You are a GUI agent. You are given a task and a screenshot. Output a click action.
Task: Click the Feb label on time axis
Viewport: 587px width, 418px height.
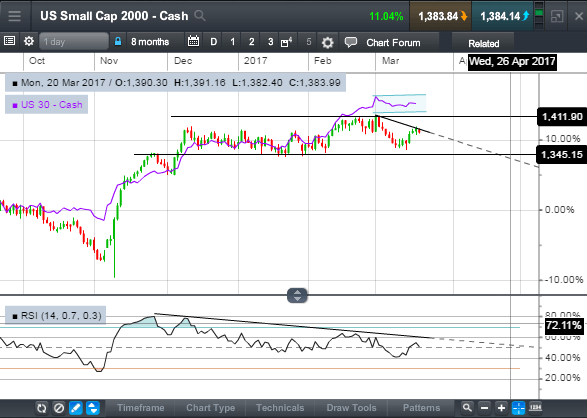point(323,61)
